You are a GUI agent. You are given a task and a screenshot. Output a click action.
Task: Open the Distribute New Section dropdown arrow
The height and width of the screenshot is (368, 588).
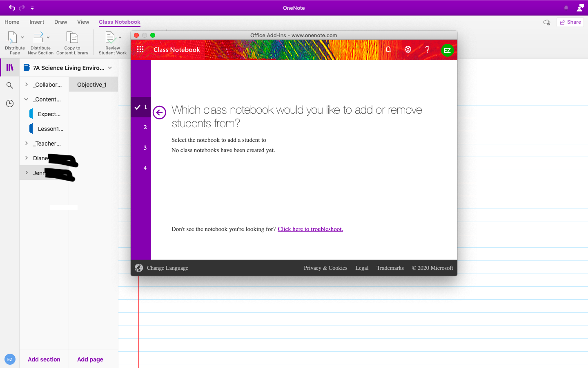coord(48,37)
